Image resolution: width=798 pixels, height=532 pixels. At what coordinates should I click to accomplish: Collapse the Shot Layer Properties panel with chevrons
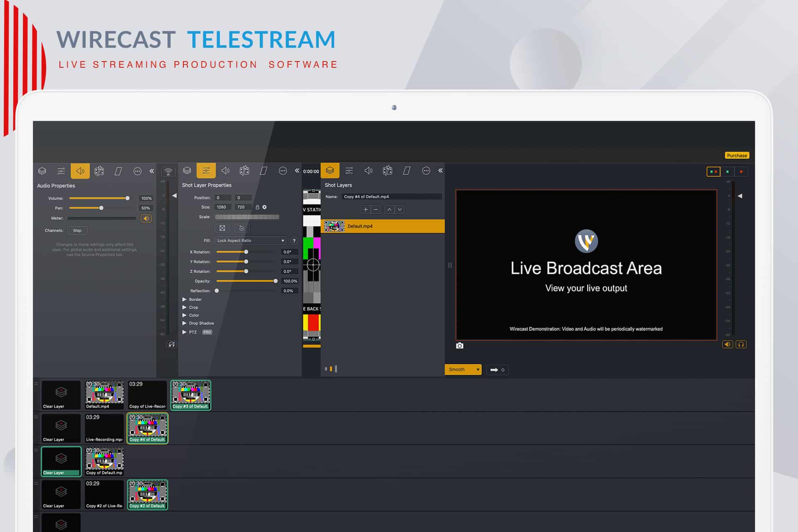point(297,170)
